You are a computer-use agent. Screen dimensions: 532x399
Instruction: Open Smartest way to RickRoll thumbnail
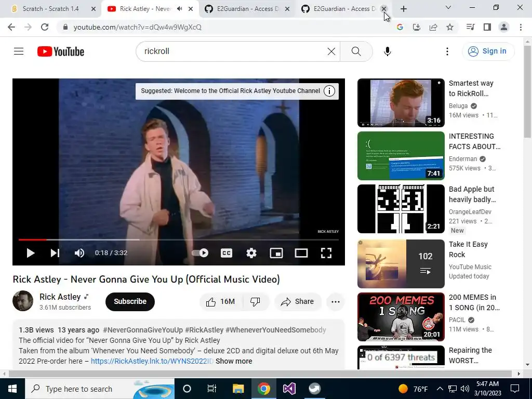pos(401,103)
